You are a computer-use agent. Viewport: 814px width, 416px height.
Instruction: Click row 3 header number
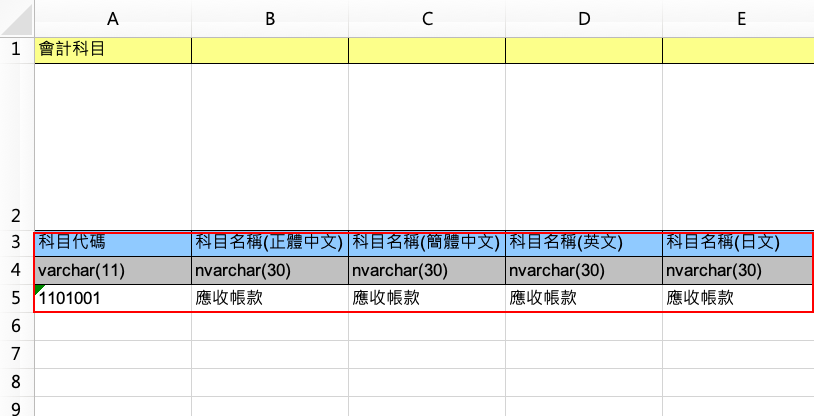click(16, 242)
